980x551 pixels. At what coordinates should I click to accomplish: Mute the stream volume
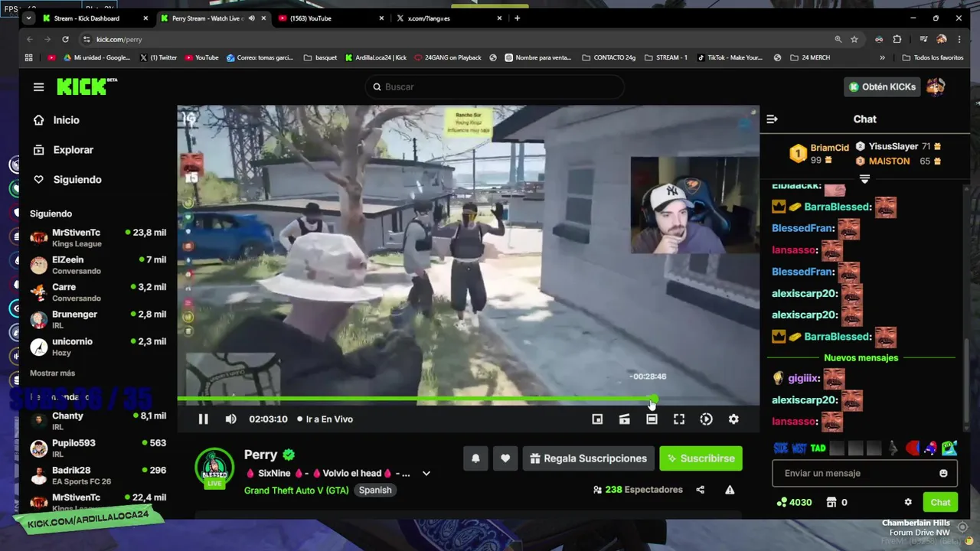pyautogui.click(x=230, y=419)
